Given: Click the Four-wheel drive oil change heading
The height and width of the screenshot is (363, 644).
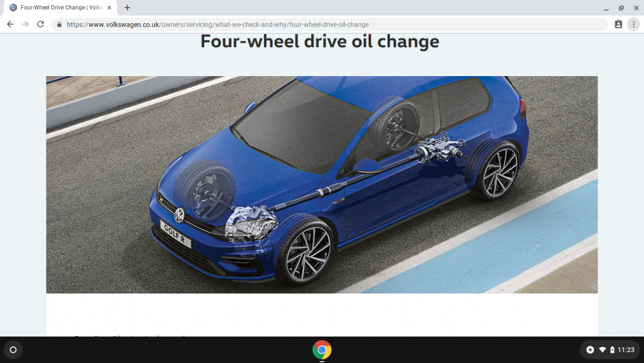Looking at the screenshot, I should (x=319, y=41).
